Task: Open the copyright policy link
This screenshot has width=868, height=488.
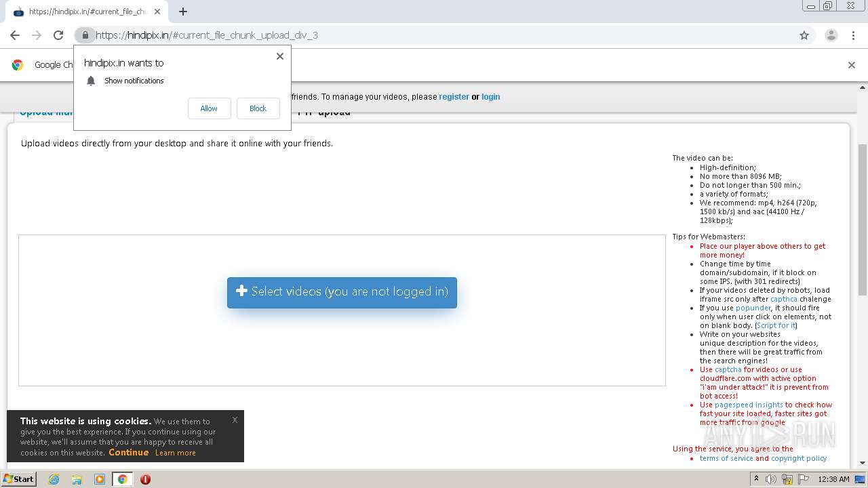Action: tap(799, 458)
